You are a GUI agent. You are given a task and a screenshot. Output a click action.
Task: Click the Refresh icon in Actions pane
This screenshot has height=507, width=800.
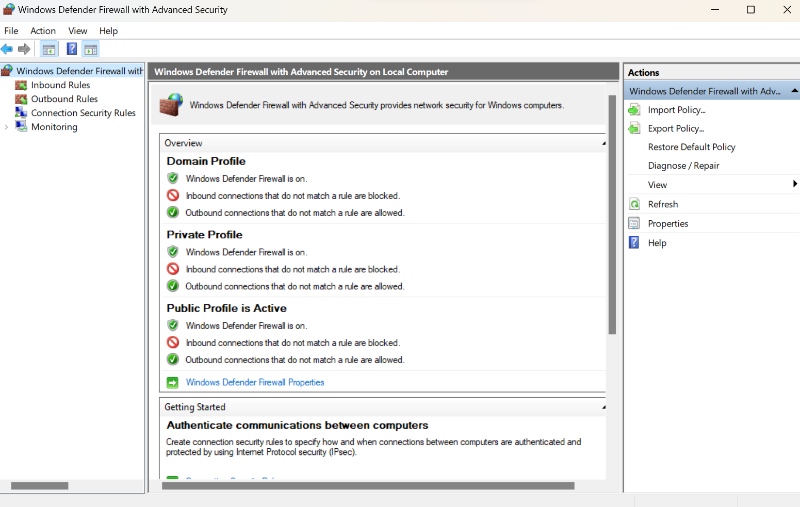(x=634, y=204)
